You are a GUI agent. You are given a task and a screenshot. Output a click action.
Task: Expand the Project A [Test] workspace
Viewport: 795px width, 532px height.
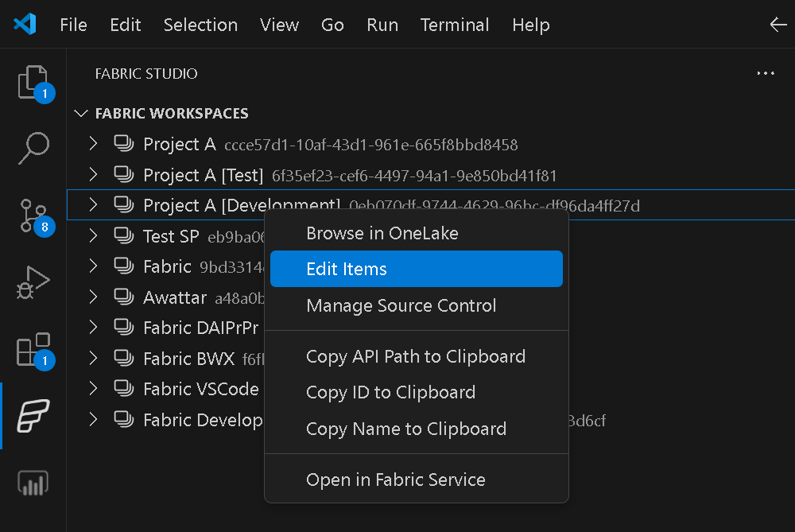[x=93, y=175]
